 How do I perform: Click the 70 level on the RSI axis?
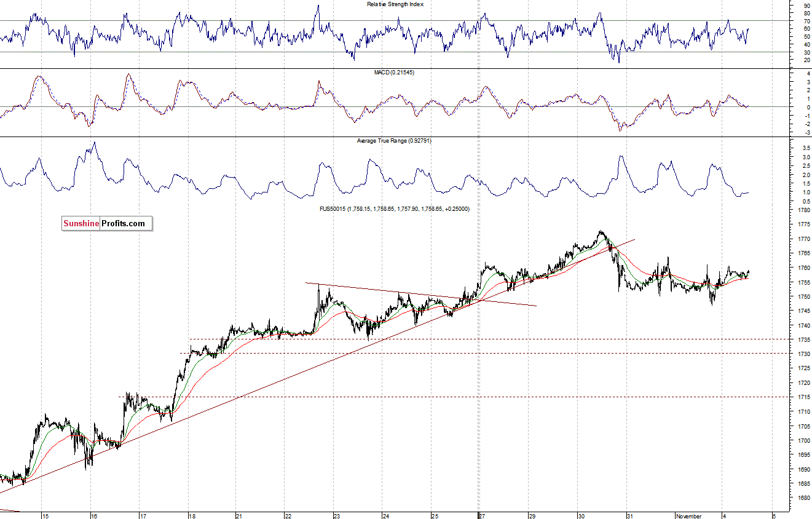point(806,22)
